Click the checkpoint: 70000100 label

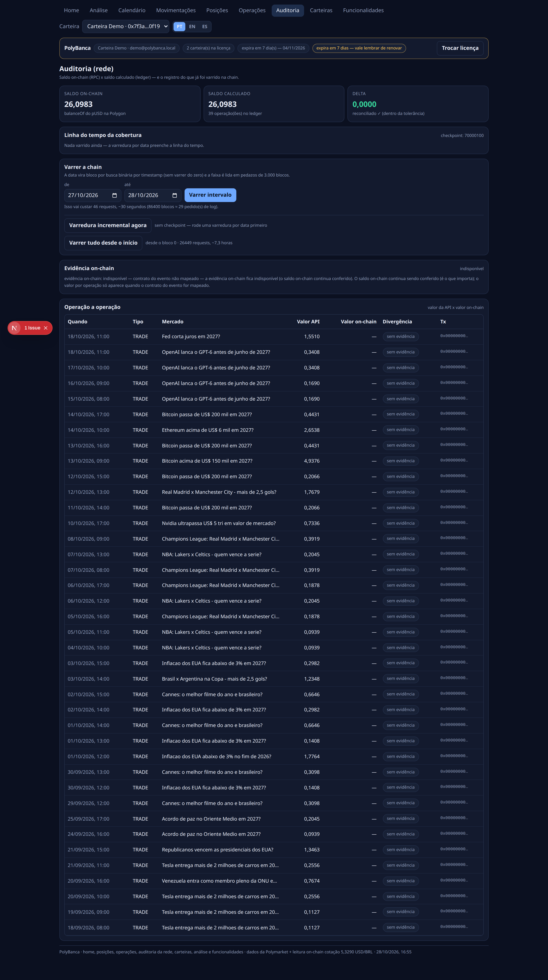pyautogui.click(x=462, y=135)
